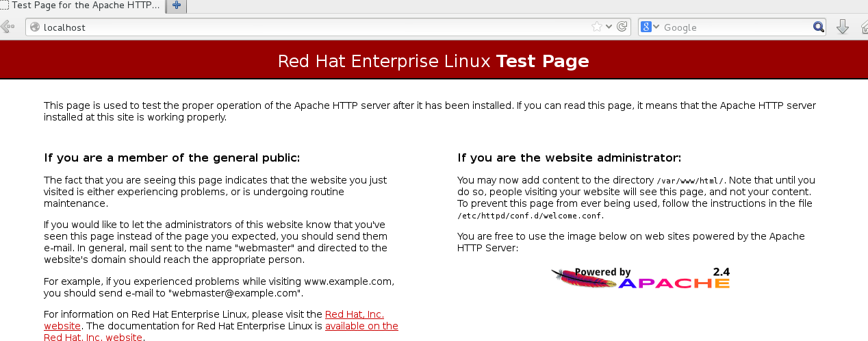The image size is (868, 341).
Task: Click the globe site identity icon
Action: [x=35, y=27]
